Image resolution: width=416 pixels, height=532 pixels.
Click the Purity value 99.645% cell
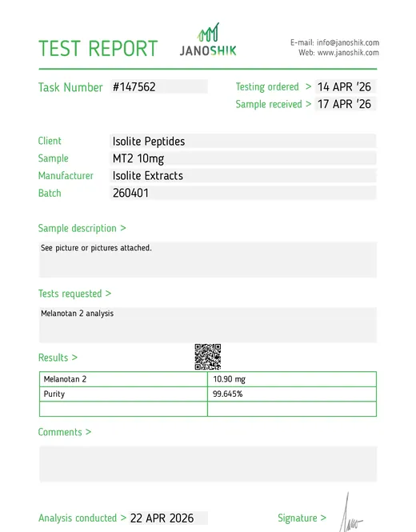(292, 394)
